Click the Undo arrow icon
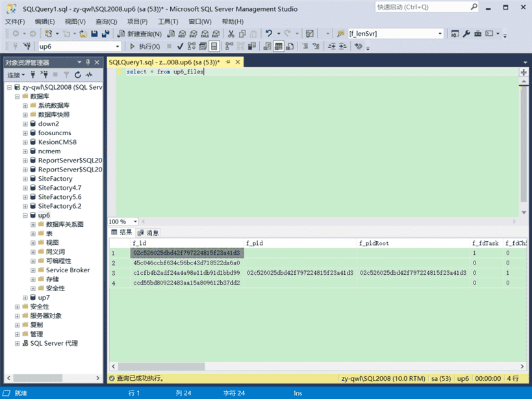 point(269,34)
